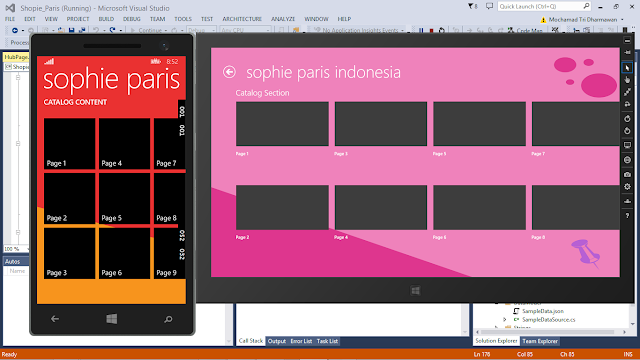Click Continue debugging button
This screenshot has height=360, width=640.
(x=146, y=30)
